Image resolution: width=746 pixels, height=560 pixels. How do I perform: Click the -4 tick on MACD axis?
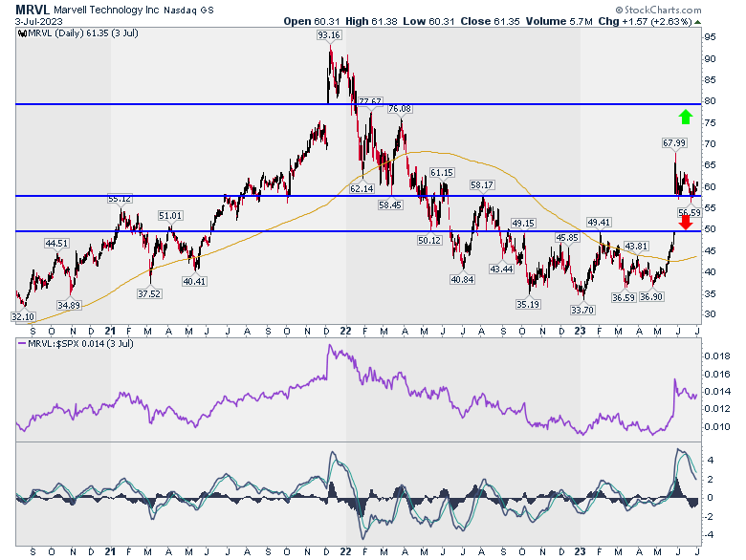(709, 535)
